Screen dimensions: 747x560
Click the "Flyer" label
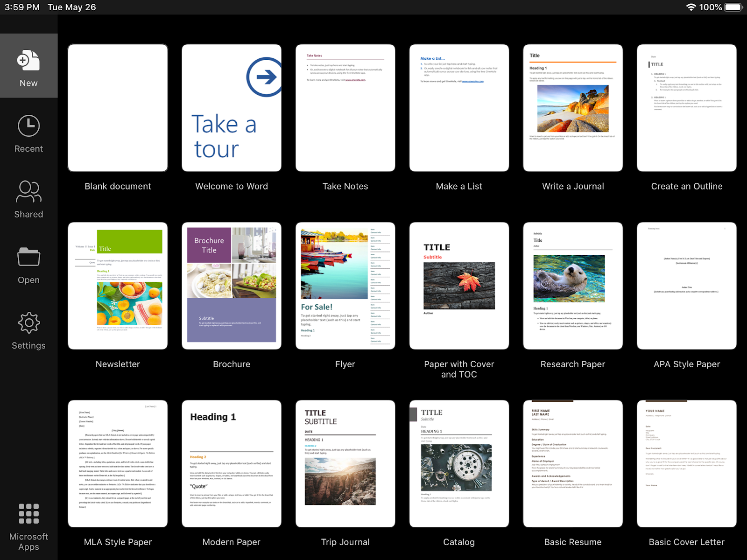345,364
